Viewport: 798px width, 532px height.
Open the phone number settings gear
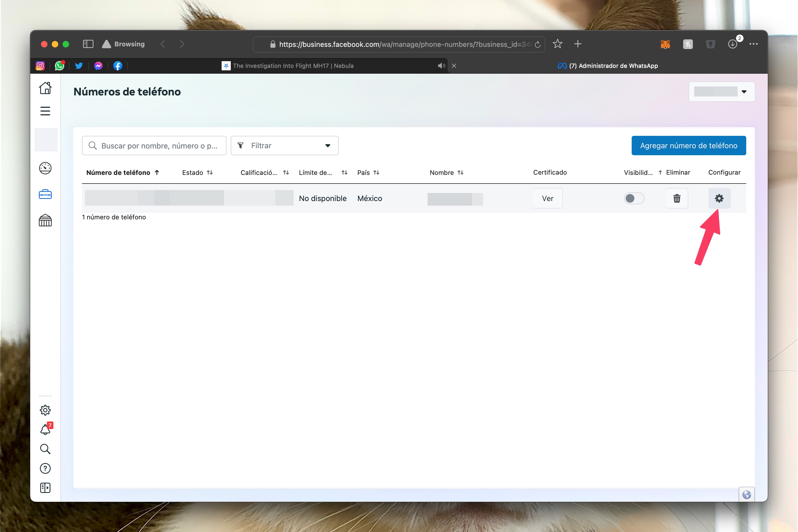(719, 198)
